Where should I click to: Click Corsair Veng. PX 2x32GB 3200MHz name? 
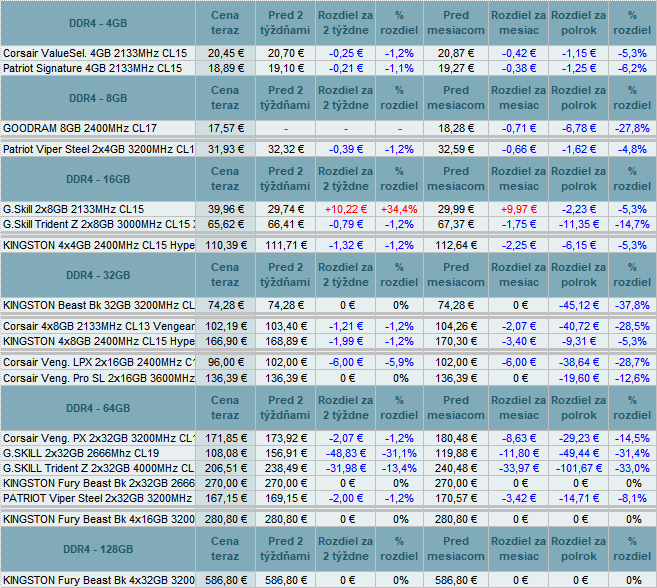pyautogui.click(x=98, y=438)
